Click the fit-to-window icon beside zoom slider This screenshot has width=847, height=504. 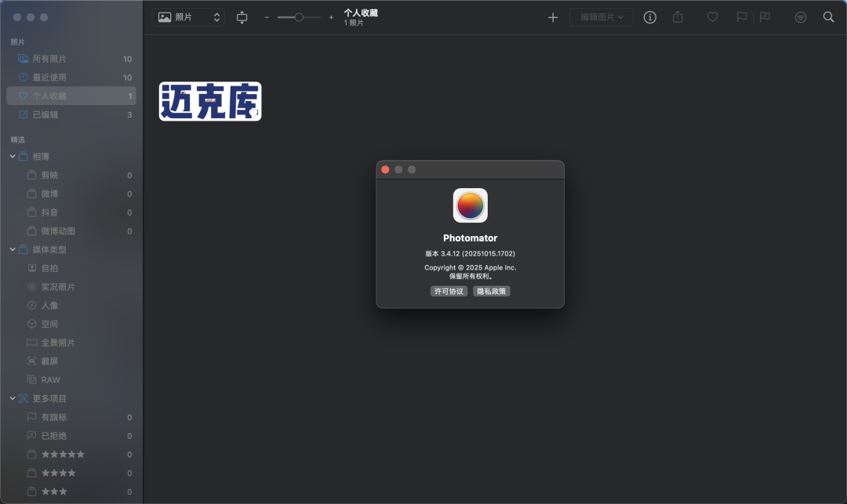242,17
